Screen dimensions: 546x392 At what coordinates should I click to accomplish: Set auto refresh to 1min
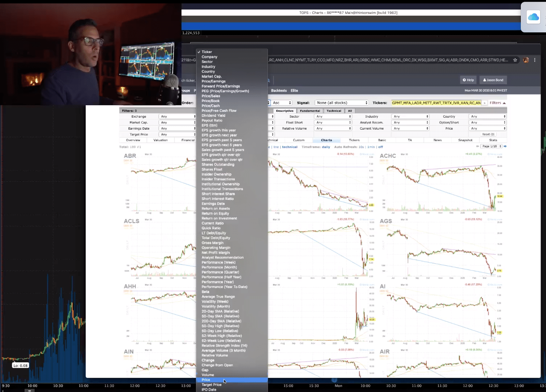coord(371,147)
